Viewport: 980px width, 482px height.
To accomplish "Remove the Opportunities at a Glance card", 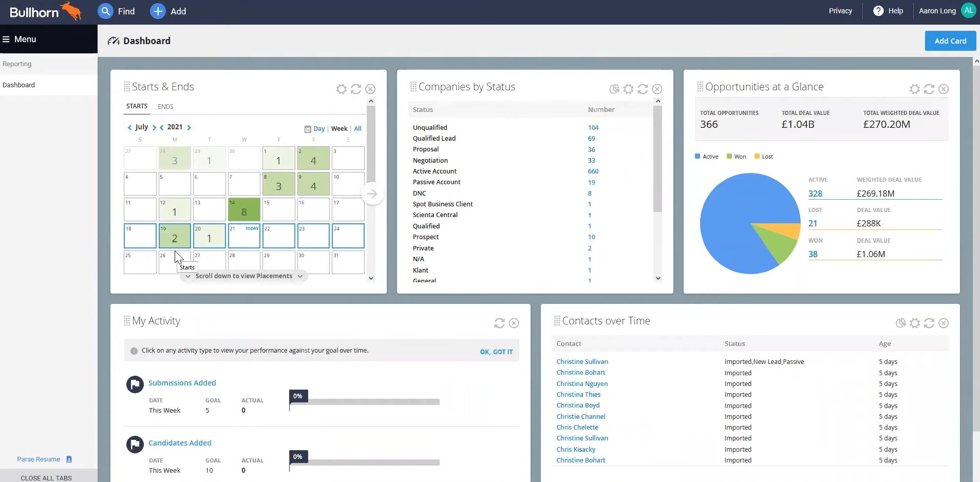I will [944, 89].
